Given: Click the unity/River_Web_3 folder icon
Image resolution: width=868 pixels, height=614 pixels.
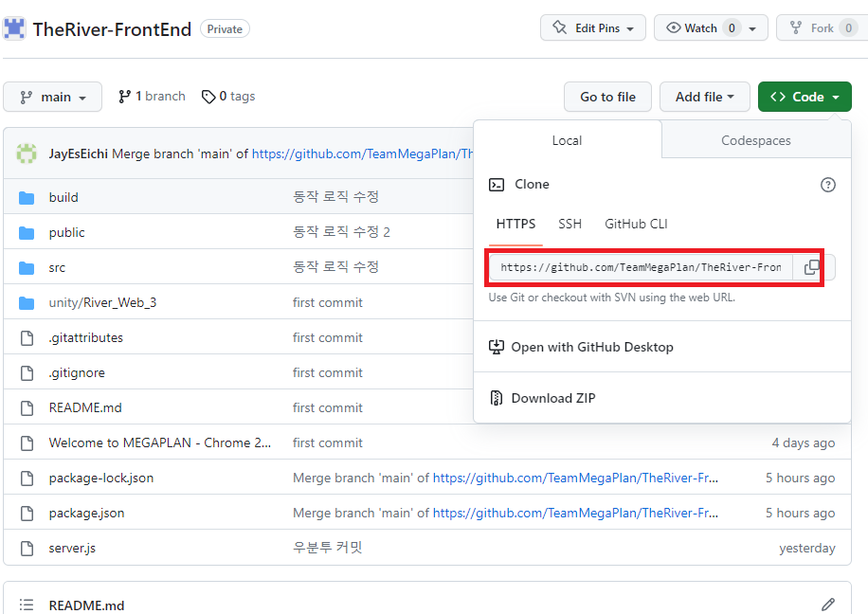Looking at the screenshot, I should click(x=27, y=303).
